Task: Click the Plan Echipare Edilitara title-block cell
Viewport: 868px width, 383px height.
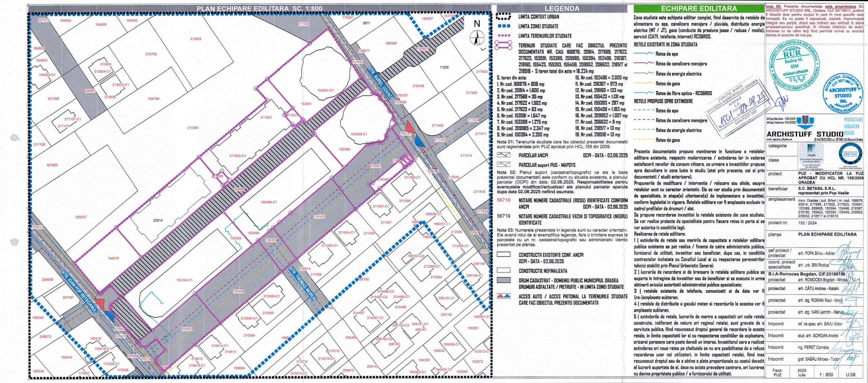Action: [x=827, y=234]
